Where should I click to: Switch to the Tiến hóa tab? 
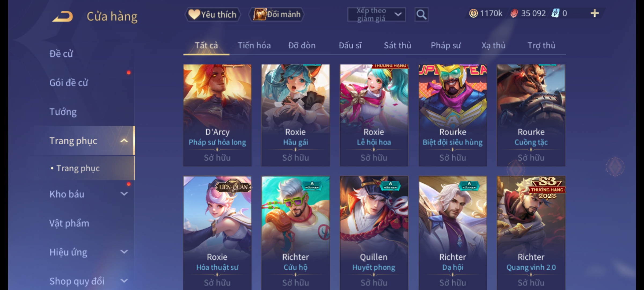pyautogui.click(x=254, y=45)
